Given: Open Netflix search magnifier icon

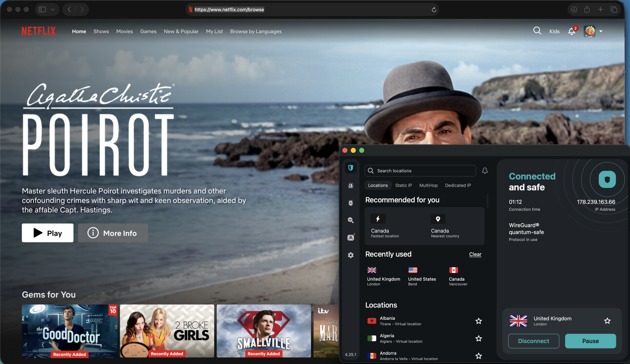Looking at the screenshot, I should point(537,31).
